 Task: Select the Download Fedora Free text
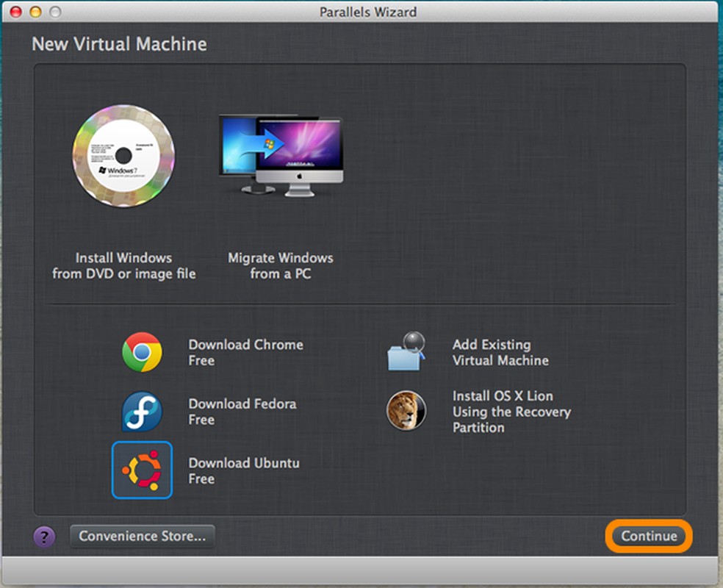242,412
